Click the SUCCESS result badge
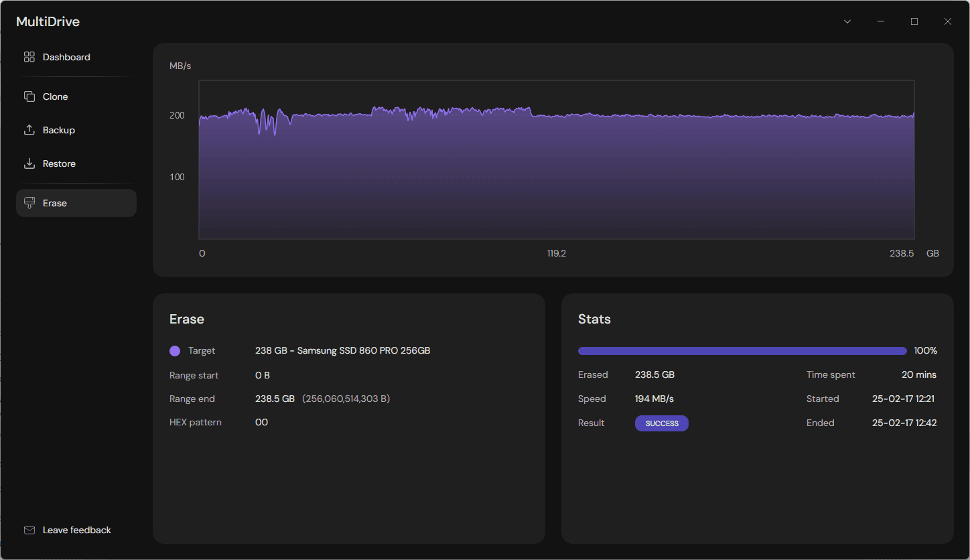The image size is (970, 560). pyautogui.click(x=661, y=423)
